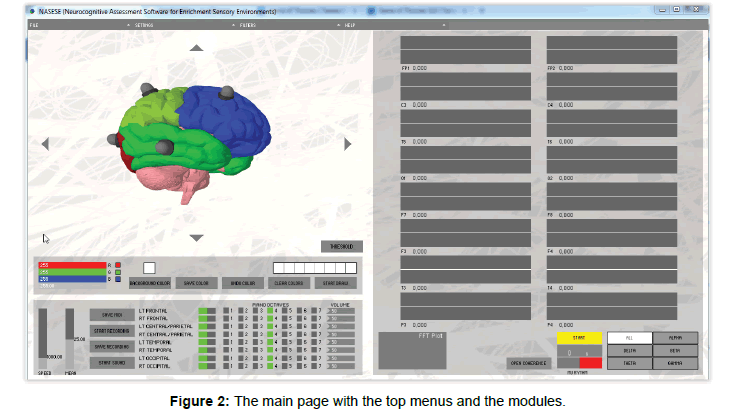Click the red R color indicator square
Viewport: 737px width, 414px height.
coord(120,265)
